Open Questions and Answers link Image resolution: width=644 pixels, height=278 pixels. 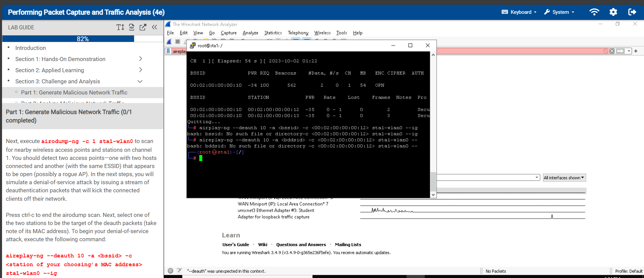point(301,245)
